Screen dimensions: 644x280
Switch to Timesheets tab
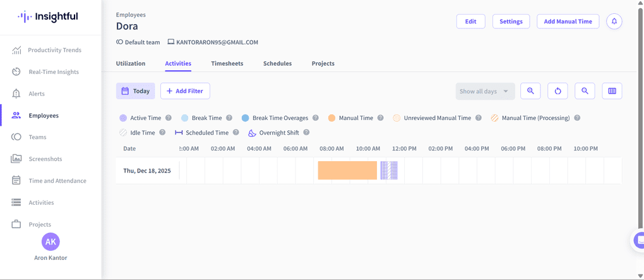pos(227,64)
